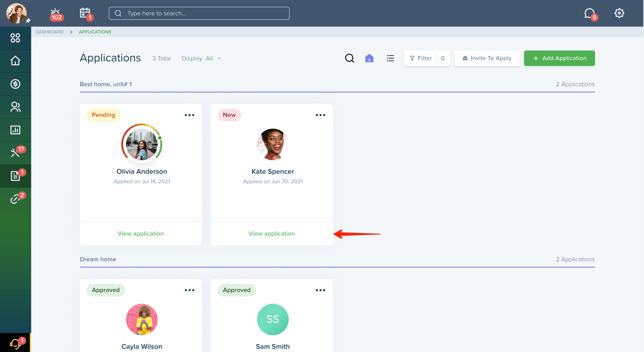The image size is (644, 352).
Task: Open the alarm reminders icon with 102 badge
Action: (x=56, y=14)
